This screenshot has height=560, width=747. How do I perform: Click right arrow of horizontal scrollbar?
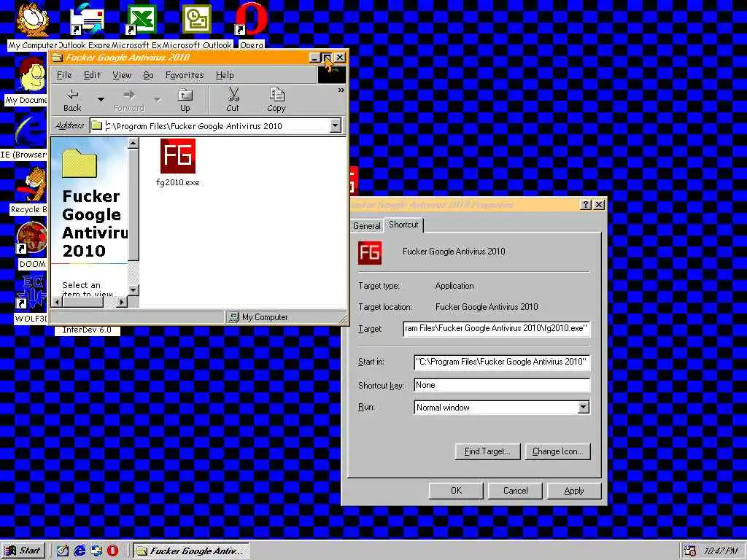click(x=122, y=302)
